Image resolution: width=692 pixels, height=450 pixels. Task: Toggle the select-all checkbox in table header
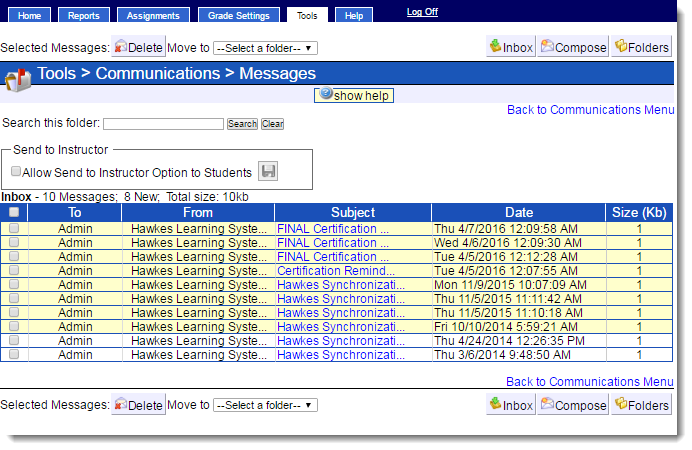click(14, 212)
